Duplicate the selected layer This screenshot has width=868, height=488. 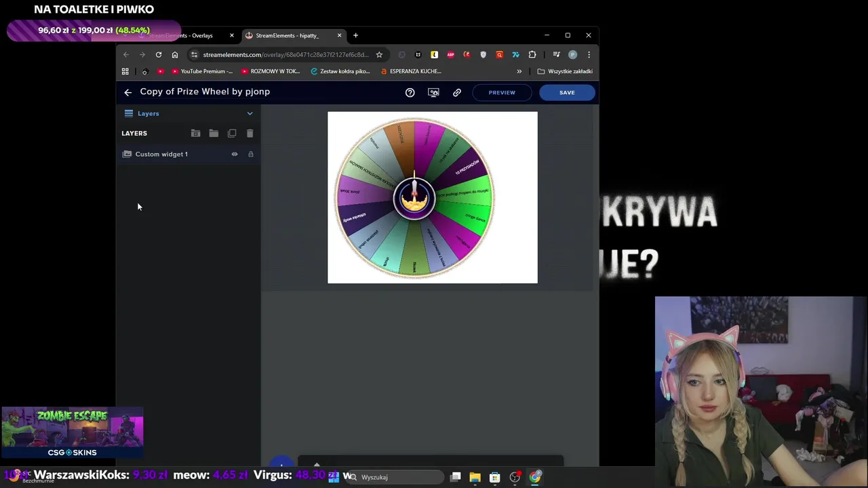(x=232, y=134)
